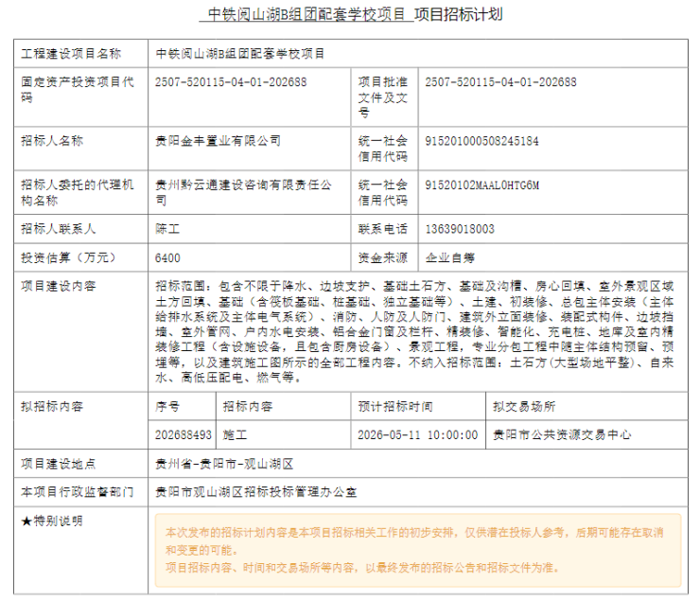Click the 招标内容 column header
The height and width of the screenshot is (601, 700).
248,406
